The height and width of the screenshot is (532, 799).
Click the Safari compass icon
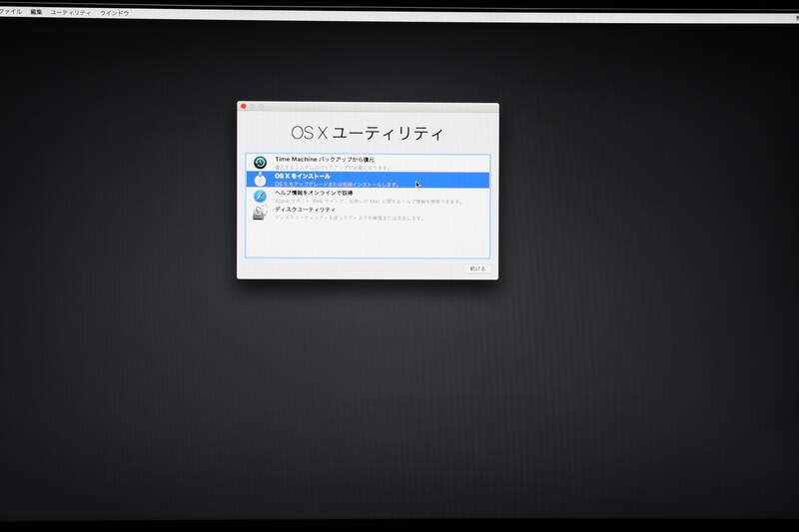click(260, 196)
